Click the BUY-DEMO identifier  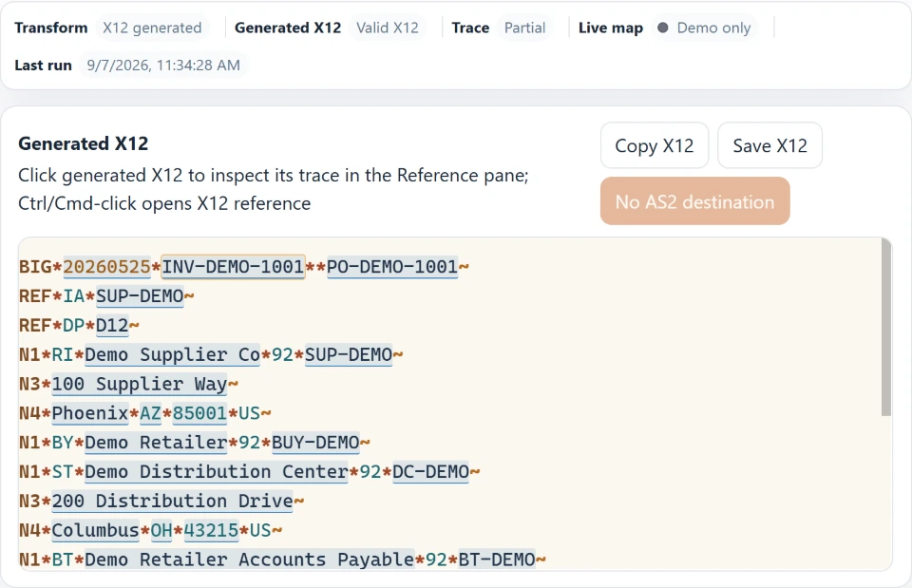pyautogui.click(x=315, y=443)
